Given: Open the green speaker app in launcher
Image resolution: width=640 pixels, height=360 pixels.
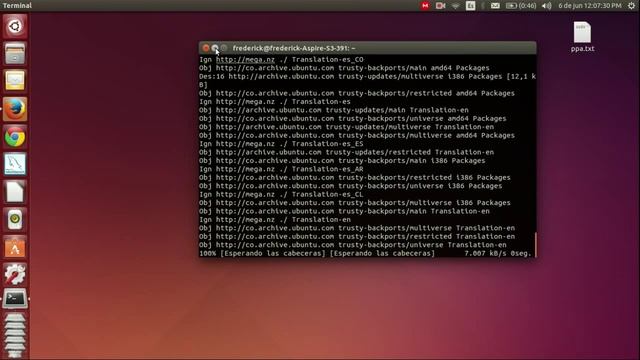Looking at the screenshot, I should click(x=15, y=220).
